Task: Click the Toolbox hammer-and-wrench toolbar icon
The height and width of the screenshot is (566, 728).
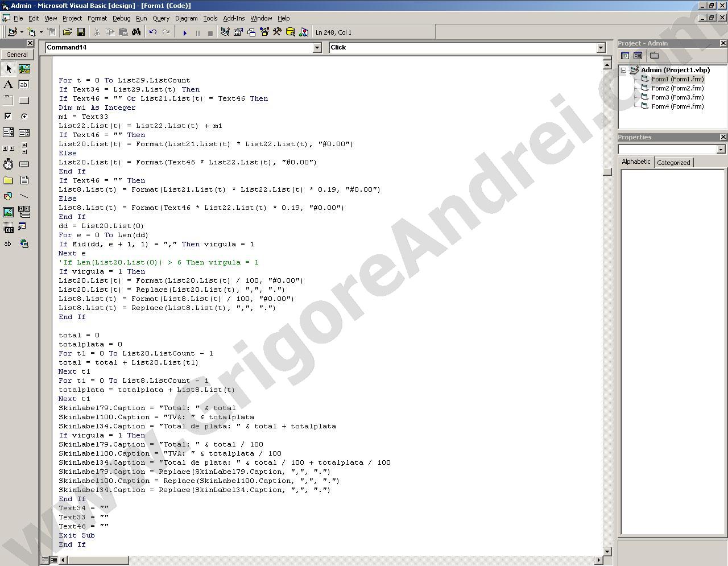Action: pyautogui.click(x=277, y=32)
